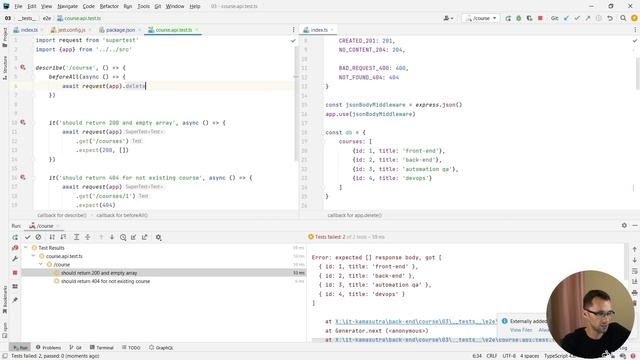Open Search Everywhere magnifier
Viewport: 640px width, 360px height.
click(x=623, y=18)
